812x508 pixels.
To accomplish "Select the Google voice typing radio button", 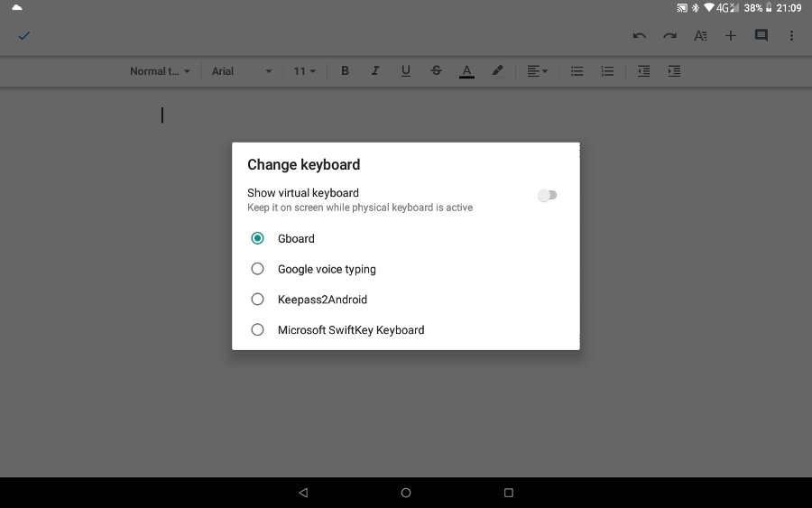I will [x=257, y=269].
